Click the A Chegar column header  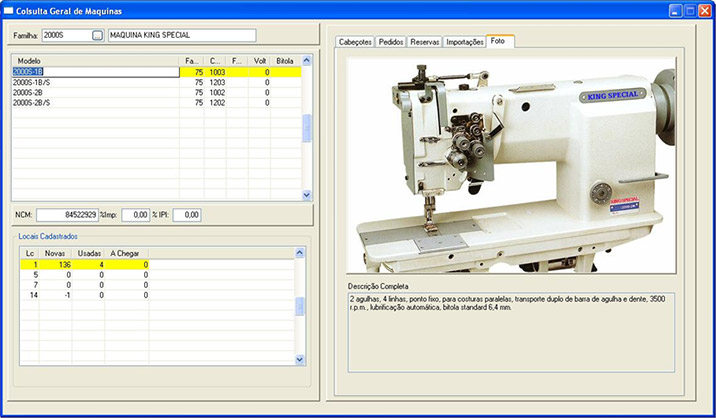click(126, 253)
